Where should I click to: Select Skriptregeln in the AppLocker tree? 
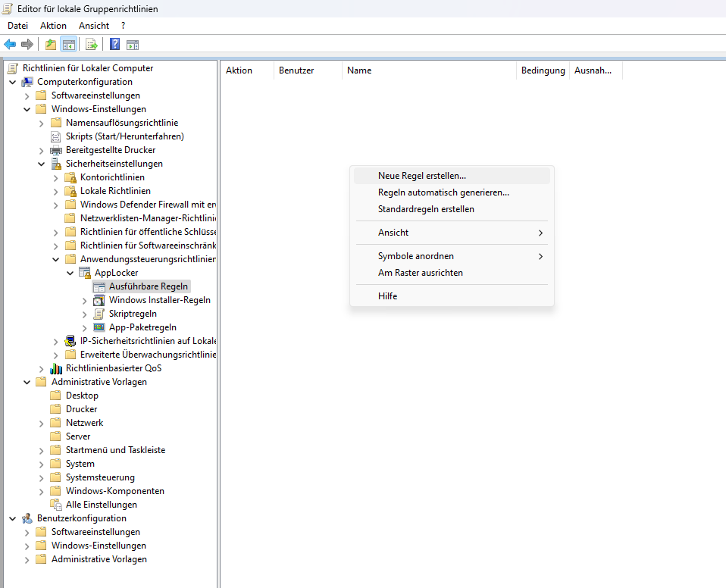133,314
